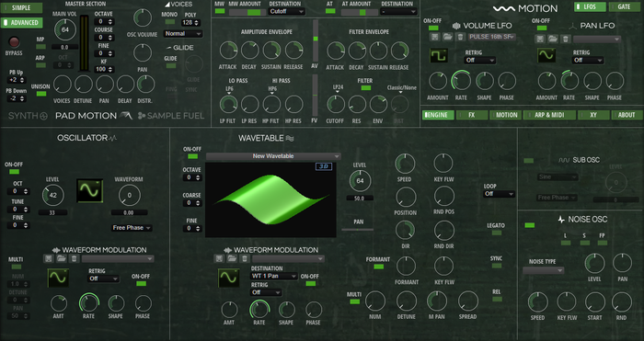Click the Oscillator sine waveform display icon
The height and width of the screenshot is (341, 644).
90,190
